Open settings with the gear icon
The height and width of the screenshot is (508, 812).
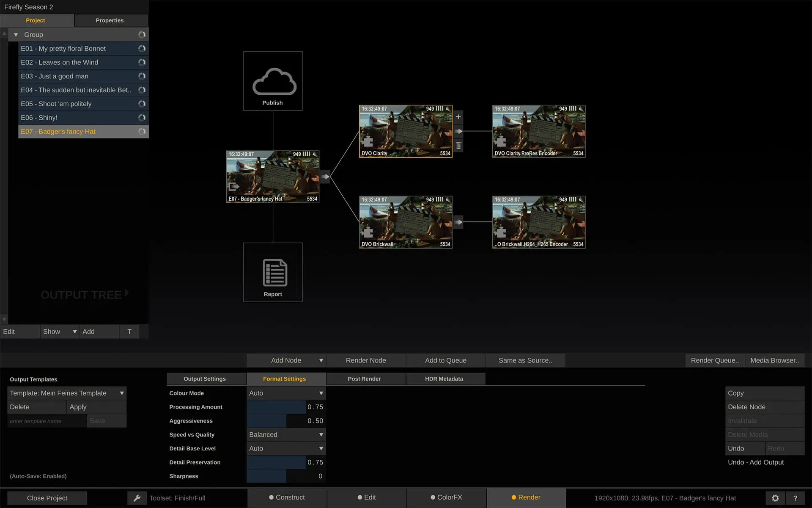click(x=775, y=498)
